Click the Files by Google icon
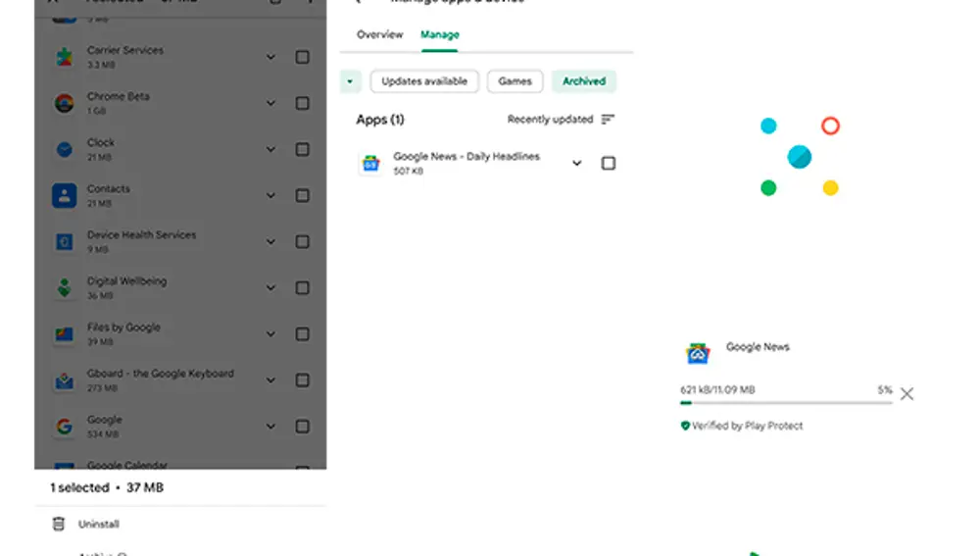This screenshot has width=980, height=556. coord(64,334)
